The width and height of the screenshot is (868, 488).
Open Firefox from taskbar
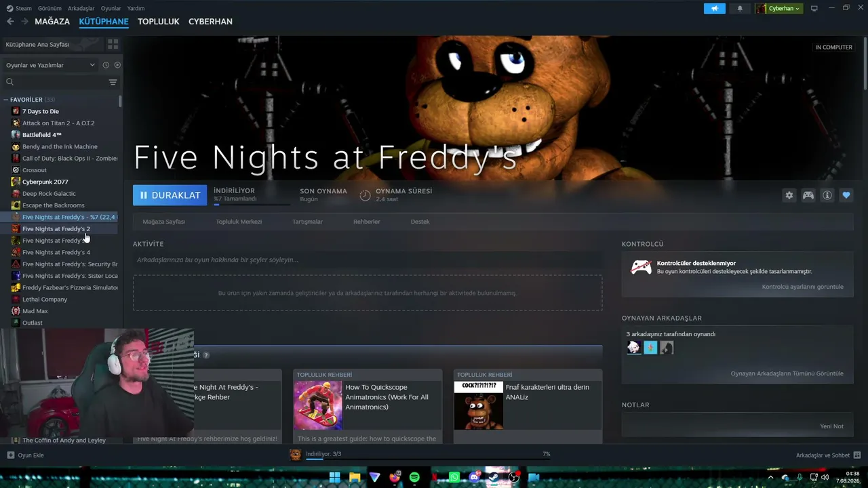pos(395,477)
